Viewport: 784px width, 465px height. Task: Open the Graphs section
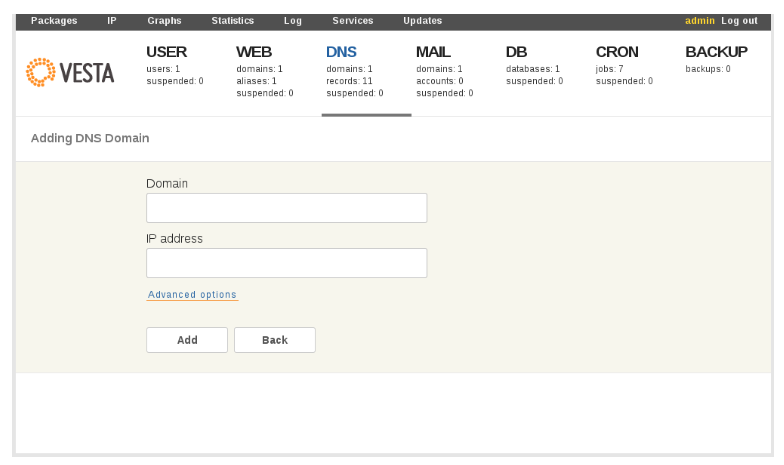(x=164, y=21)
